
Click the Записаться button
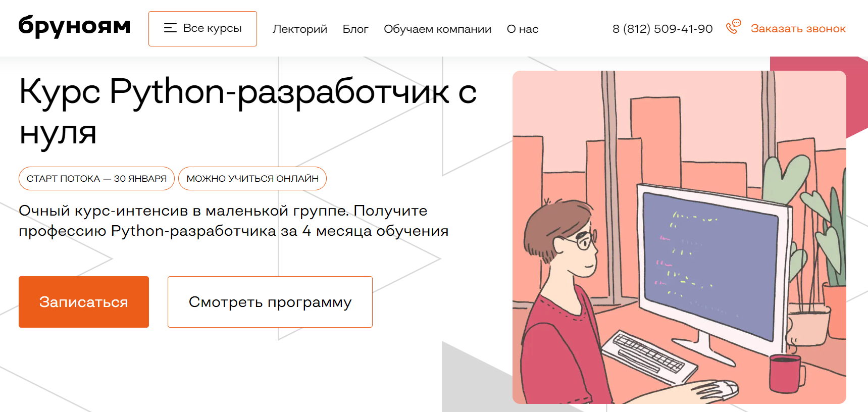pyautogui.click(x=84, y=302)
